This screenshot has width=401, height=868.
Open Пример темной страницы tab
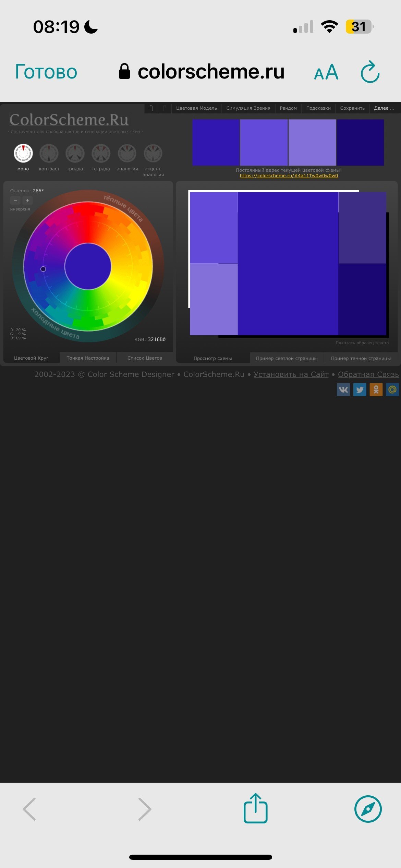click(x=361, y=358)
